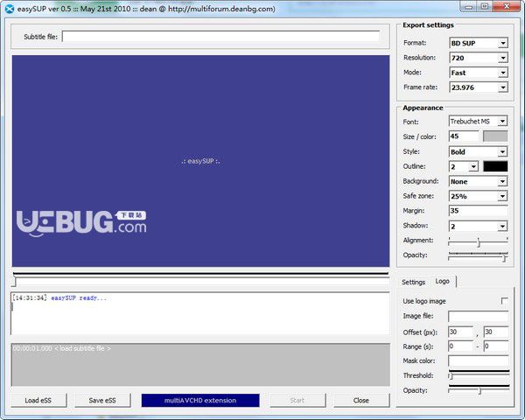Minimize the easySUP window
525x420 pixels.
point(469,7)
